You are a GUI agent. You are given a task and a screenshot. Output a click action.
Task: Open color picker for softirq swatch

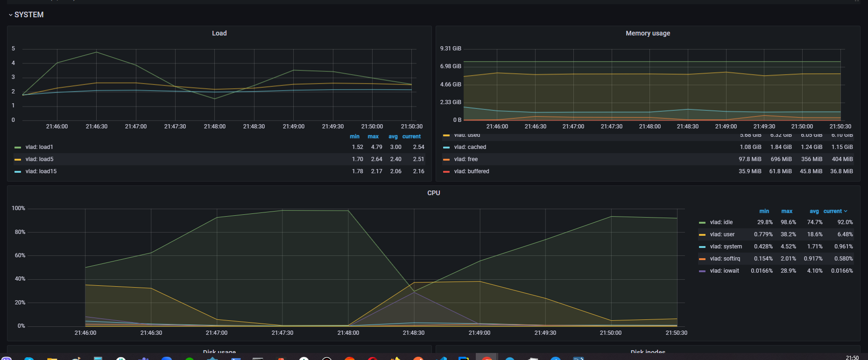[x=702, y=259]
